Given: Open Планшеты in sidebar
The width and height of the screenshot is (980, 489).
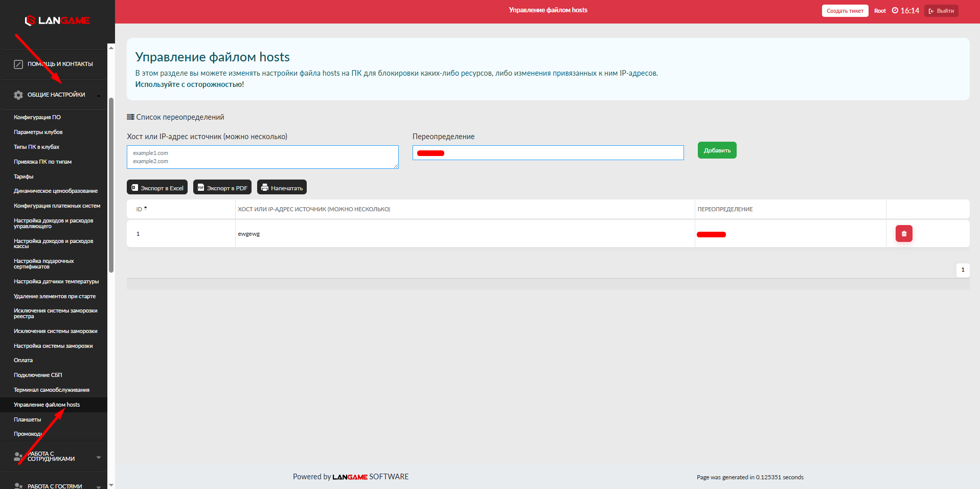Looking at the screenshot, I should [x=27, y=419].
